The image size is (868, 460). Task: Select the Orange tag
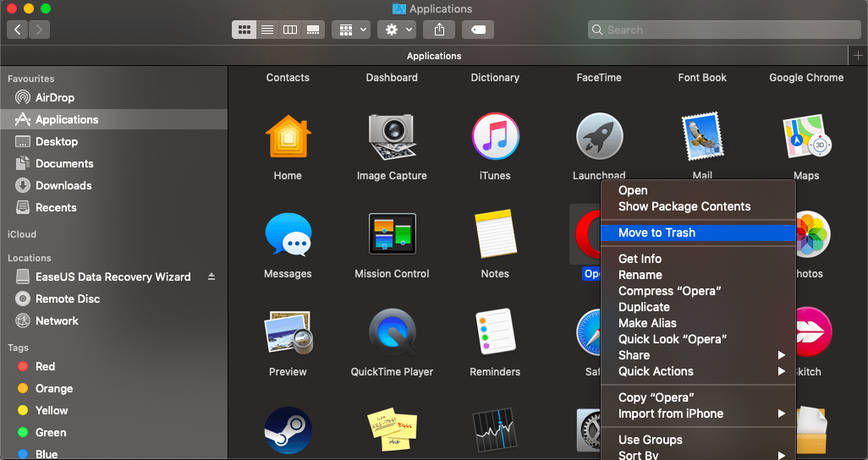(113, 389)
